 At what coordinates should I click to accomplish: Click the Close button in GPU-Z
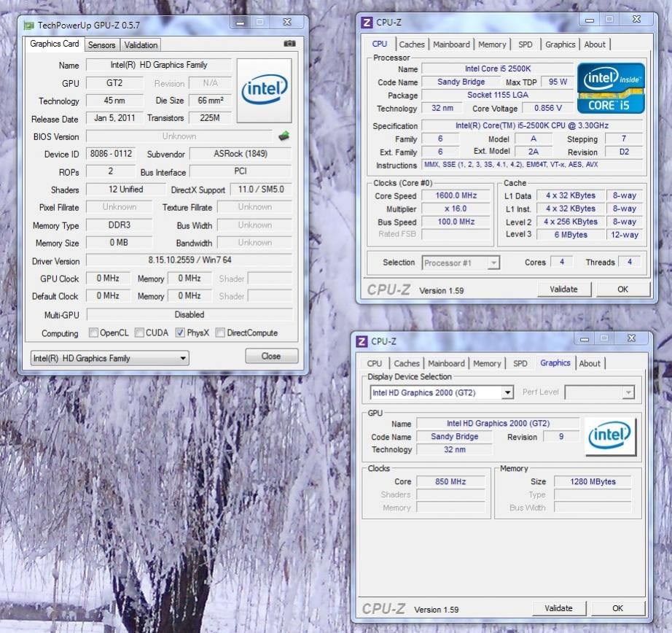click(x=271, y=356)
